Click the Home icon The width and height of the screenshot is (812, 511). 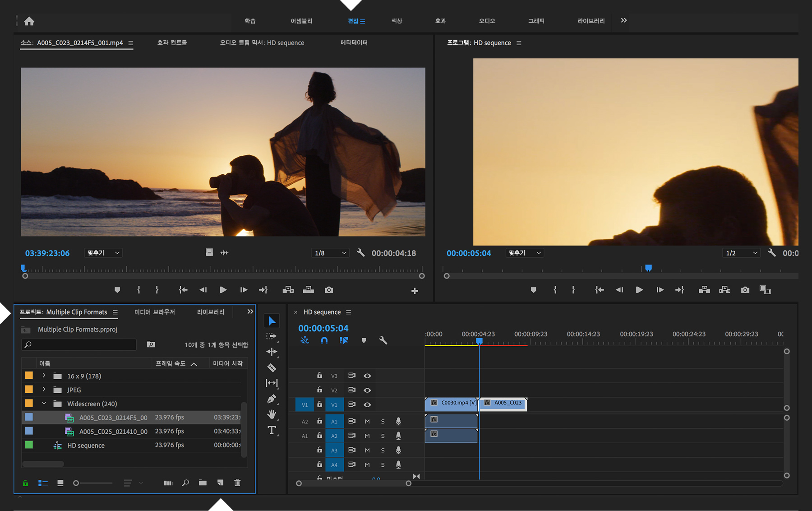click(29, 21)
